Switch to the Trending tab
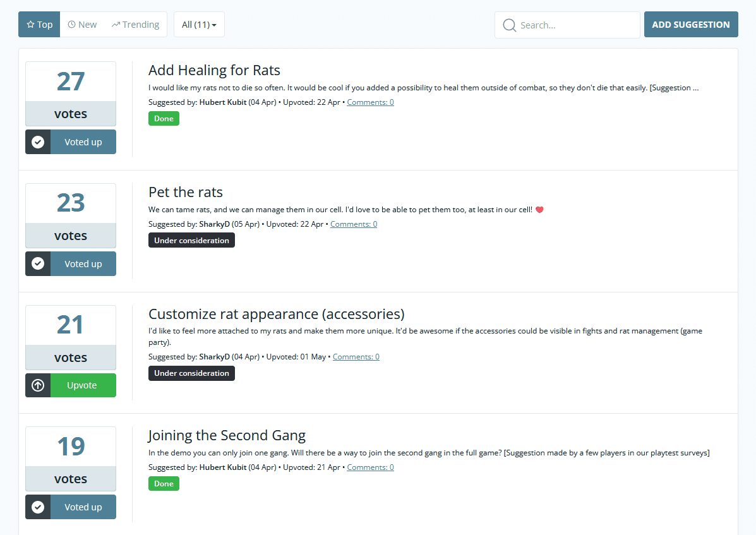The image size is (756, 535). point(136,25)
